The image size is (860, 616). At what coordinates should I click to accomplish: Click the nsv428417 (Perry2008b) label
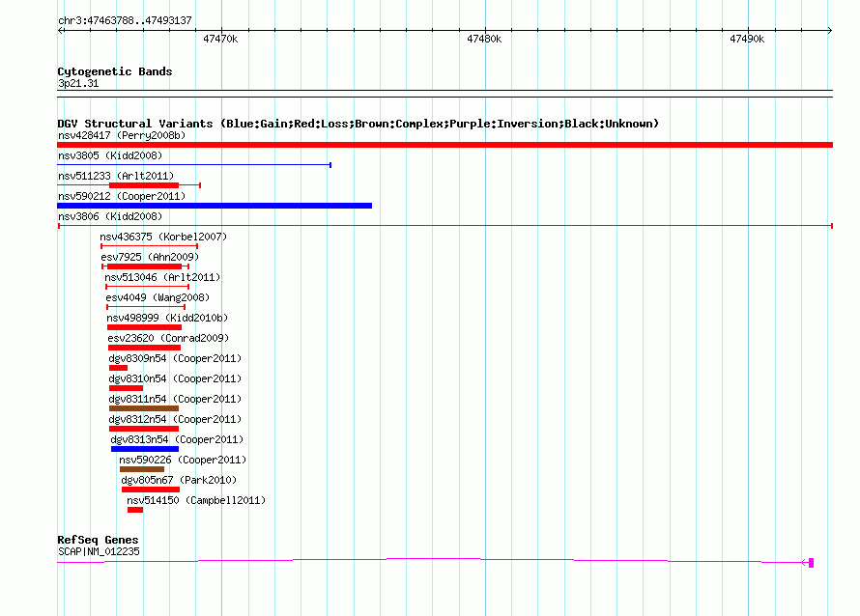122,135
